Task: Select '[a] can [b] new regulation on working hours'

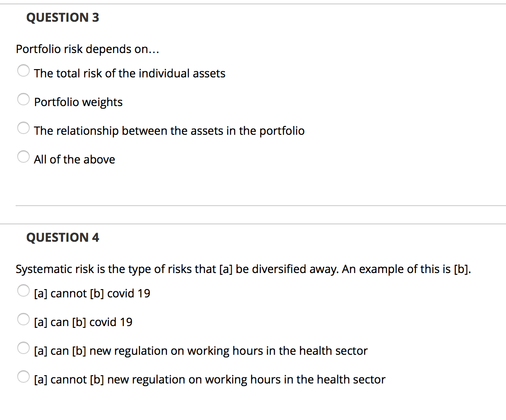Action: [23, 348]
